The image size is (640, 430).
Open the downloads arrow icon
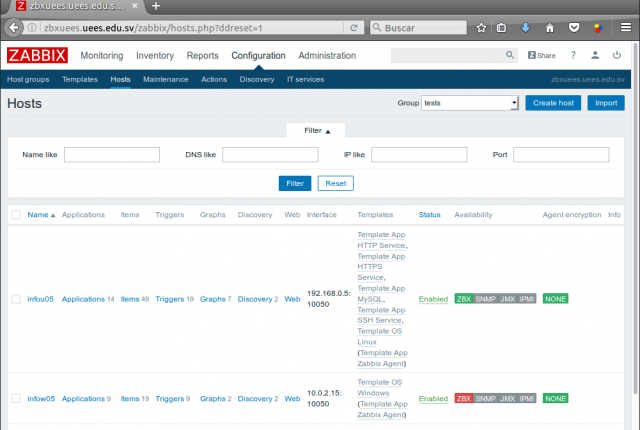pos(525,28)
